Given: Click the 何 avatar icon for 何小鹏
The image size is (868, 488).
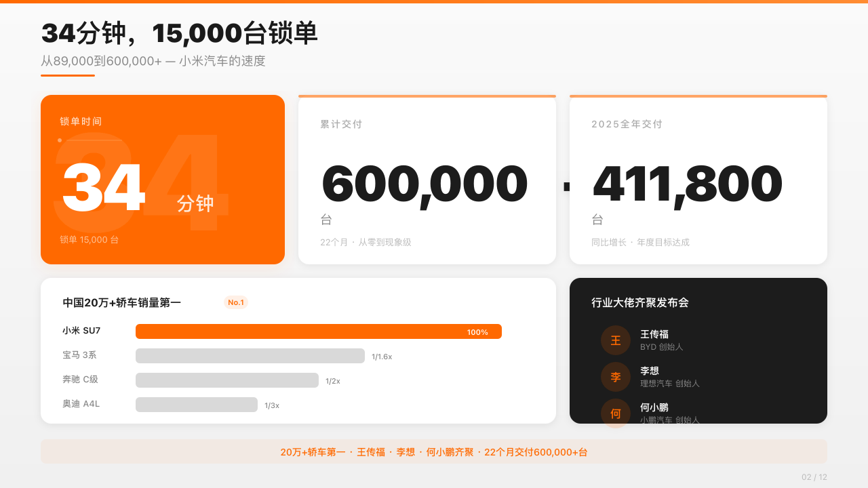Looking at the screenshot, I should [616, 413].
